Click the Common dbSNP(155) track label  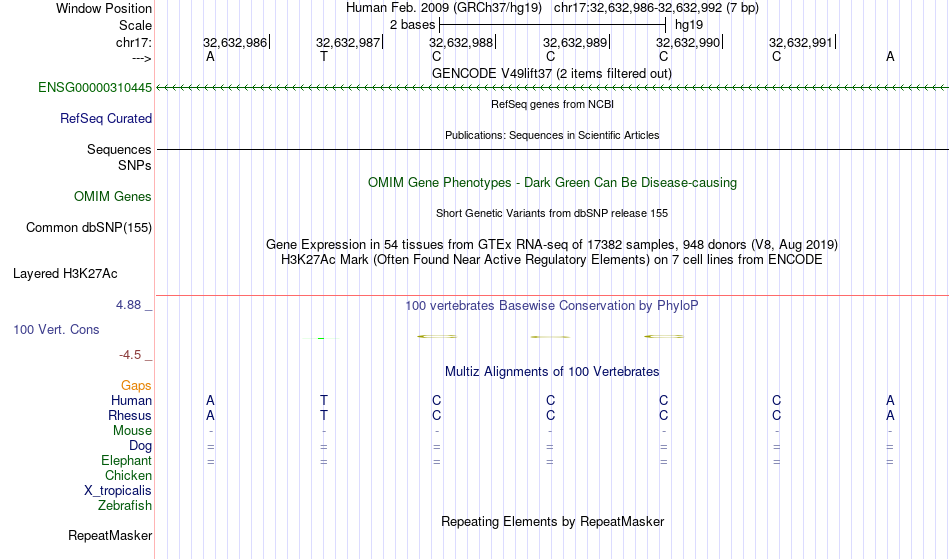(x=88, y=228)
